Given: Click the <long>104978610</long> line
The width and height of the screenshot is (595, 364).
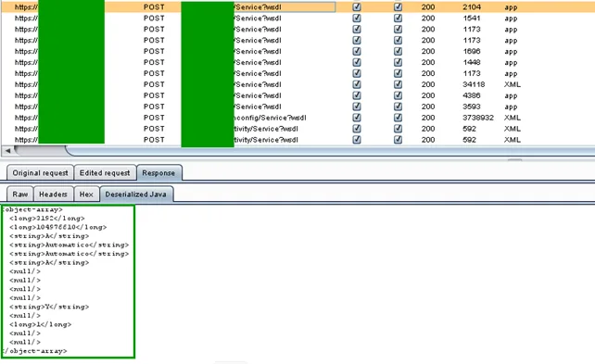Looking at the screenshot, I should pyautogui.click(x=58, y=227).
